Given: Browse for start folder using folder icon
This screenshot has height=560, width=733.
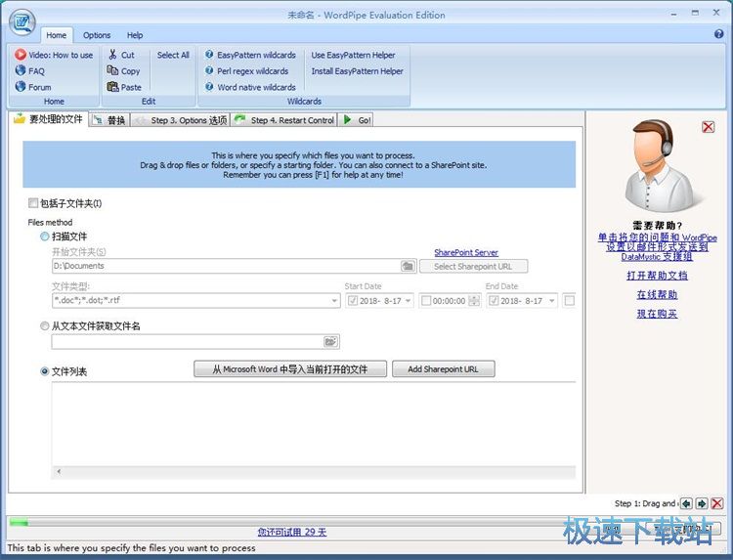Looking at the screenshot, I should point(408,266).
